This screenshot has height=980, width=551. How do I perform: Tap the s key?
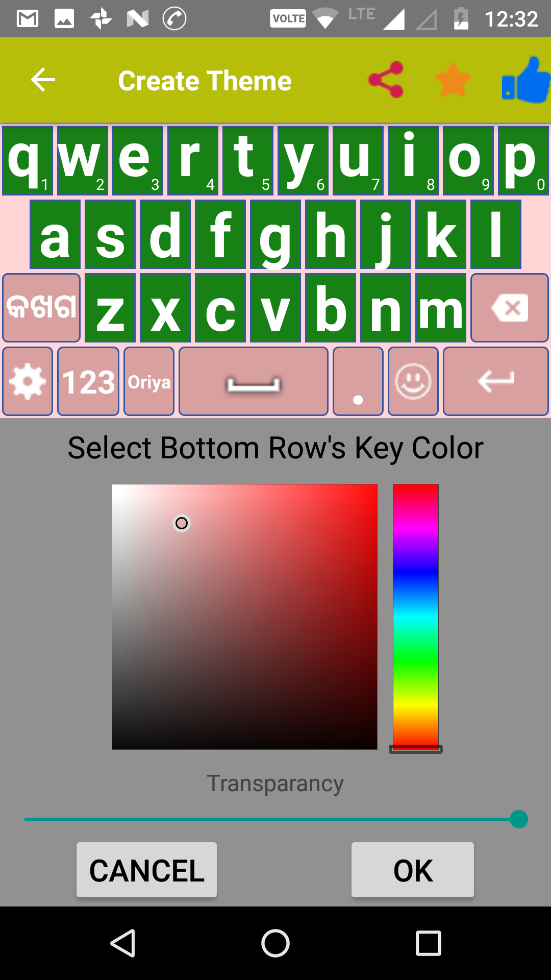tap(110, 234)
